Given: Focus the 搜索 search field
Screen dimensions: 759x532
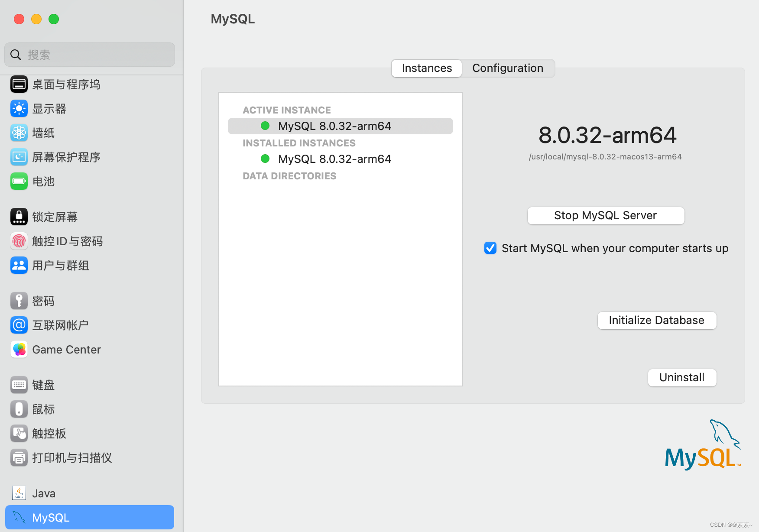Looking at the screenshot, I should point(90,55).
